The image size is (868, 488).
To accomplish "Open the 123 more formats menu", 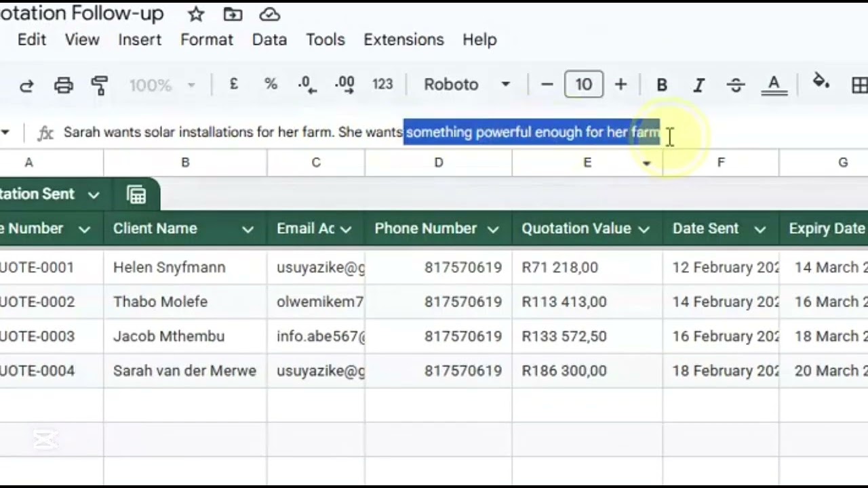I will coord(382,84).
